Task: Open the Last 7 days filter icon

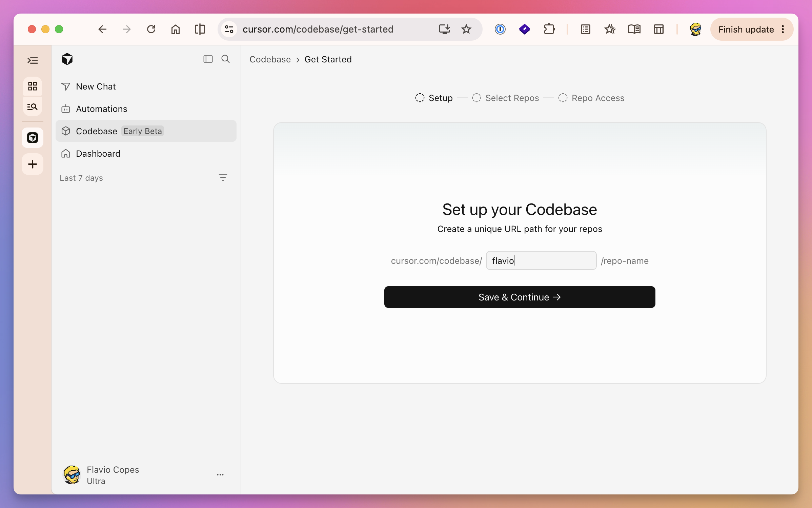Action: coord(223,178)
